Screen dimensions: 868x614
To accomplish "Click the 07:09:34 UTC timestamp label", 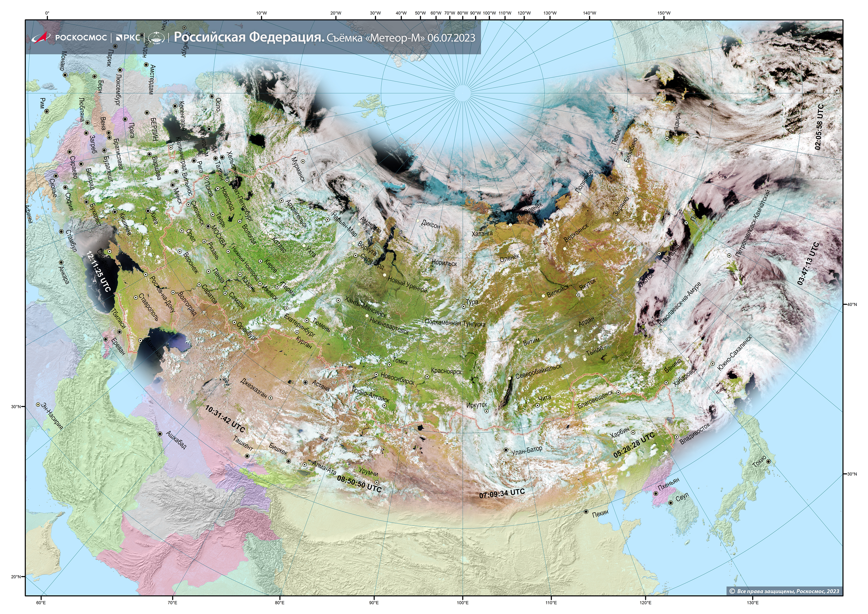I will [502, 493].
